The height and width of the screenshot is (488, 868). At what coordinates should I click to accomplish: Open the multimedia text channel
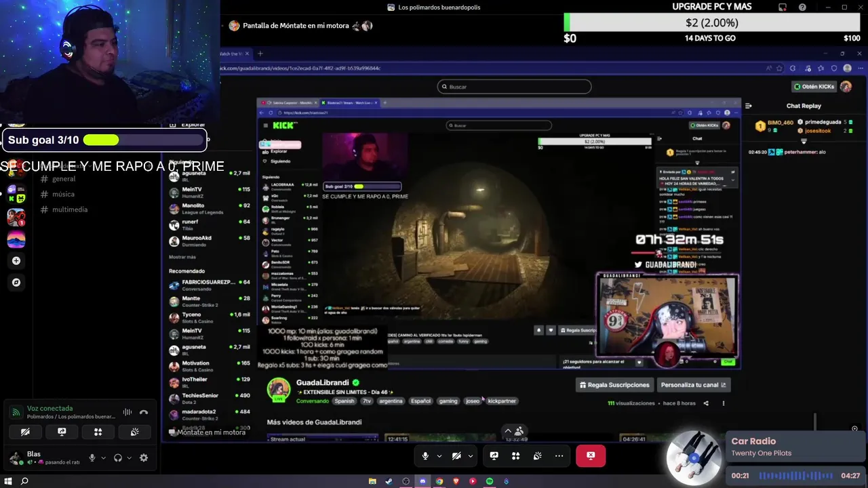coord(70,209)
